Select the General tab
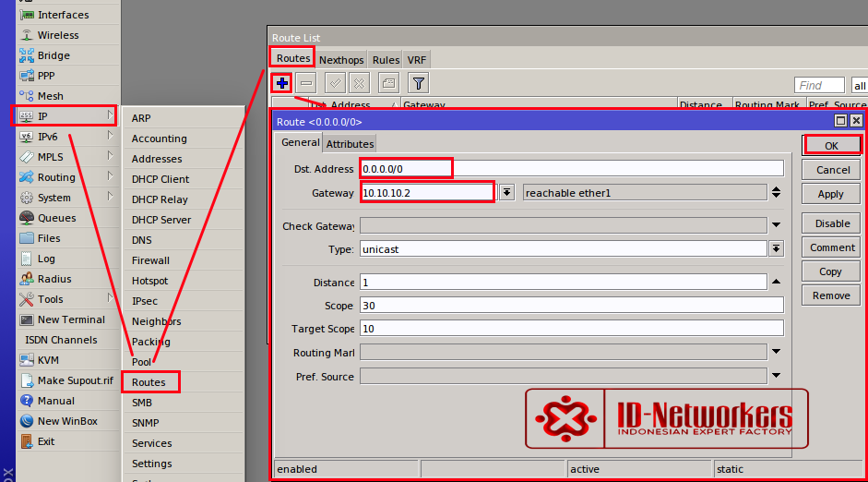This screenshot has height=482, width=868. point(300,142)
